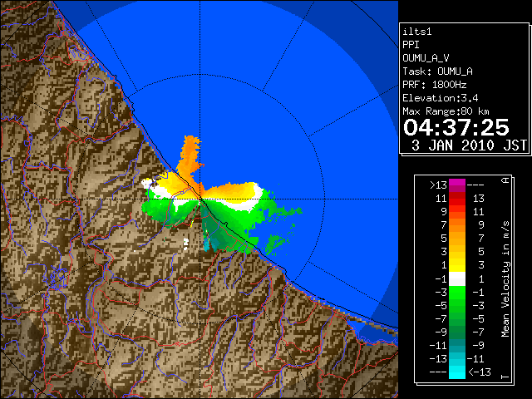Click the 'Elevation:3.4' text
Screen dimensions: 532x399
(x=441, y=98)
